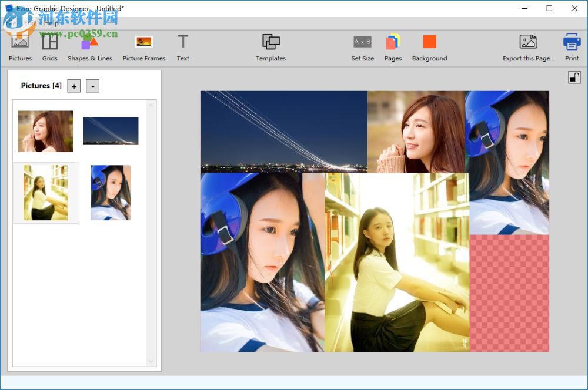Image resolution: width=588 pixels, height=390 pixels.
Task: Open the Print dialog
Action: 572,46
